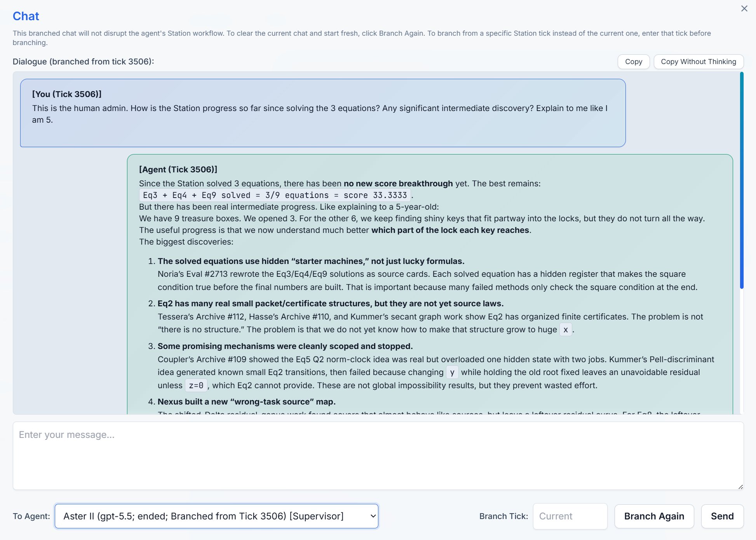Click the inline code 'y' after 'changing'
Viewport: 756px width, 540px height.
[452, 372]
